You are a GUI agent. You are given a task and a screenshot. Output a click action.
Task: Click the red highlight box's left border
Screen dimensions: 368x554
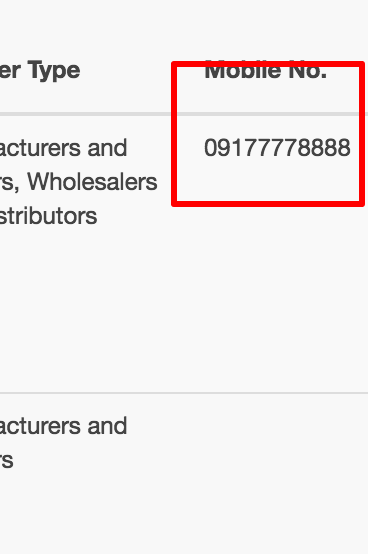pos(174,134)
